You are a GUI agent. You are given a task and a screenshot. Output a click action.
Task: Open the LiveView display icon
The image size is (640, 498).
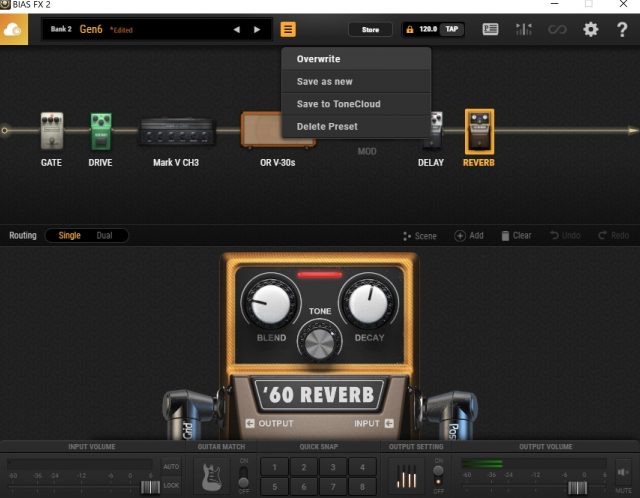[x=490, y=29]
